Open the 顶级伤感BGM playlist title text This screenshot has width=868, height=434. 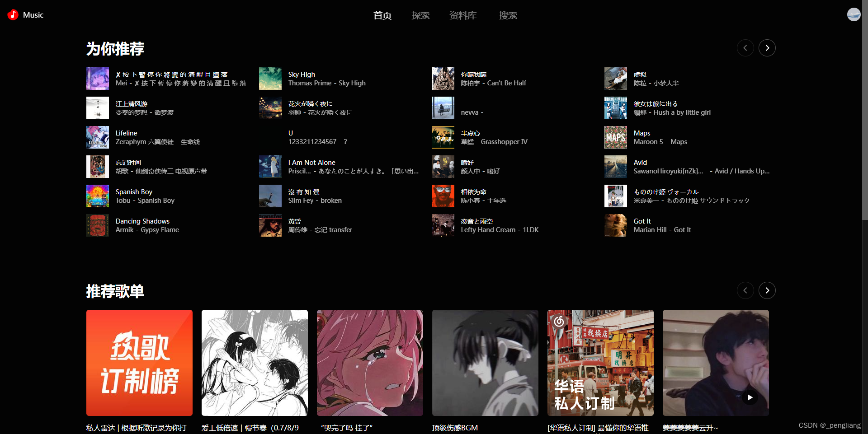455,428
